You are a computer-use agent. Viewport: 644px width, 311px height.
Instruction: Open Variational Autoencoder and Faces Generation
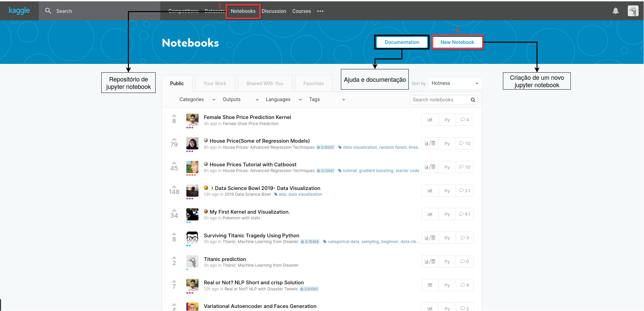260,306
